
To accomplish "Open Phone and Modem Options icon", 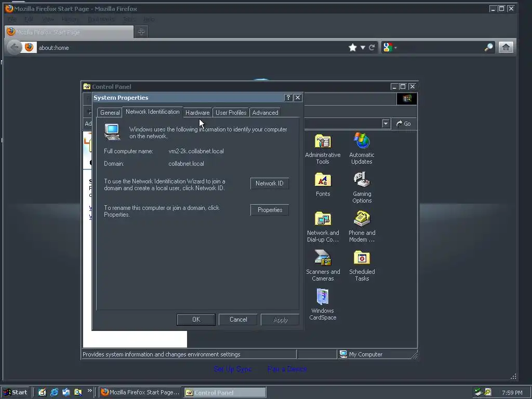I will pyautogui.click(x=362, y=227).
